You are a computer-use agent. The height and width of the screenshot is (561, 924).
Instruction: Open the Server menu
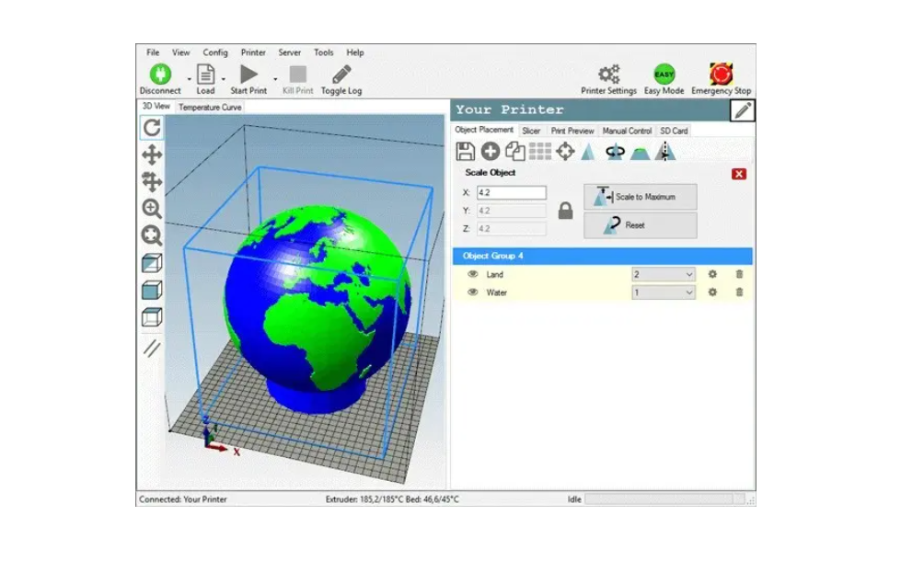[x=289, y=52]
